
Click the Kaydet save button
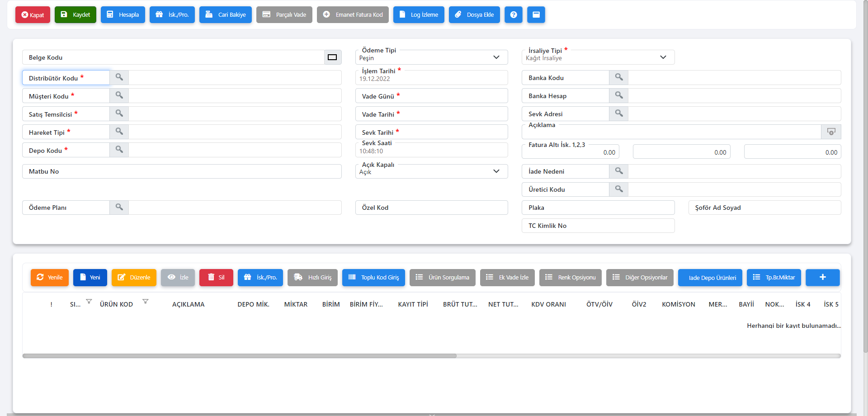(75, 14)
